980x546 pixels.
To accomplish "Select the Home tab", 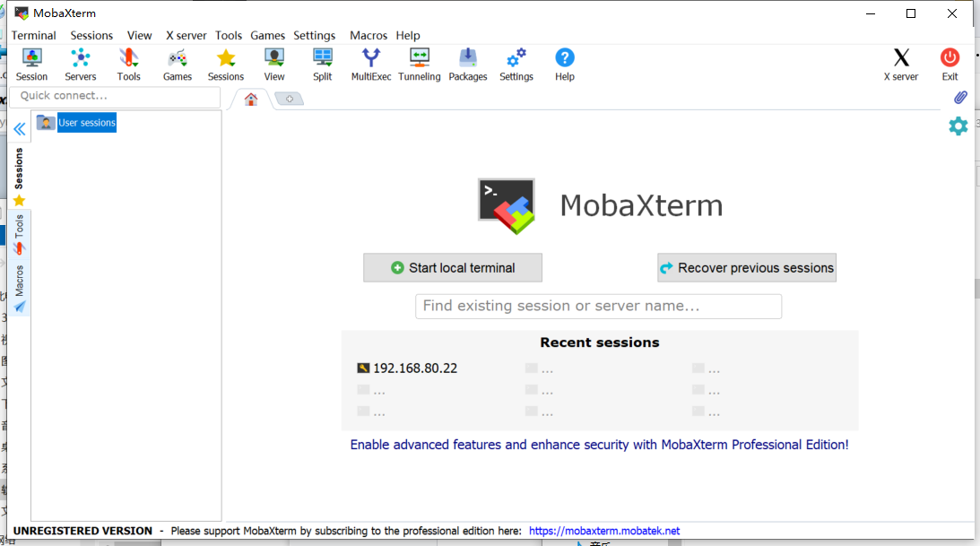I will pyautogui.click(x=251, y=99).
